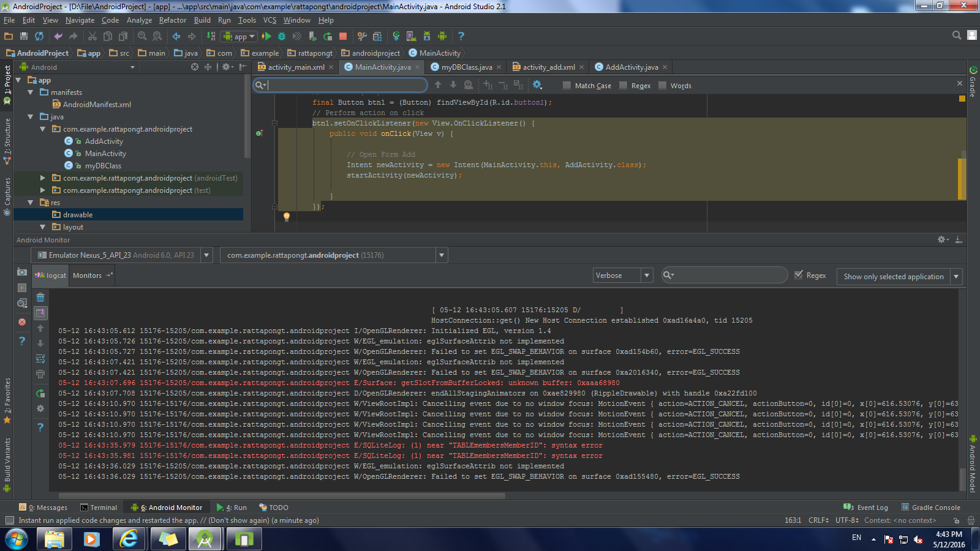The image size is (980, 551).
Task: Collapse the manifests folder in project tree
Action: tap(31, 92)
